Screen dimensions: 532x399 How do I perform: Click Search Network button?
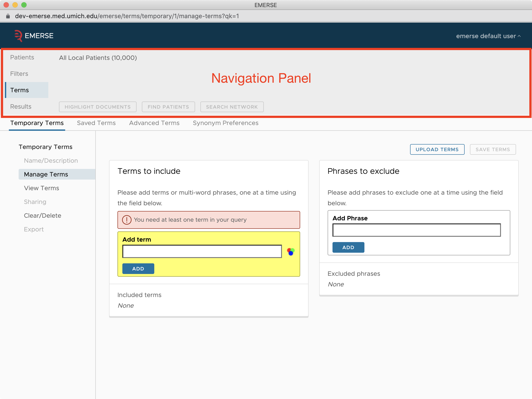coord(232,107)
